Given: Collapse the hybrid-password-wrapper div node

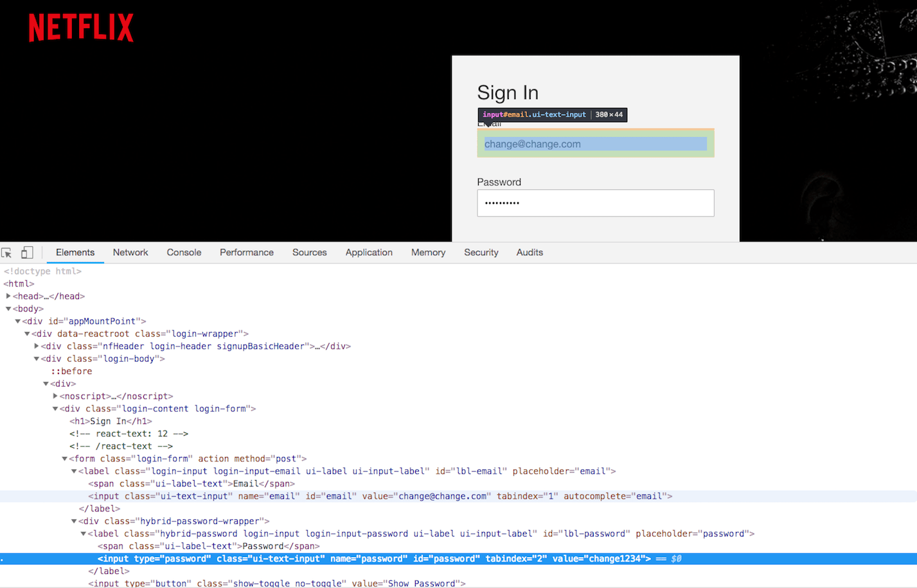Looking at the screenshot, I should point(74,521).
